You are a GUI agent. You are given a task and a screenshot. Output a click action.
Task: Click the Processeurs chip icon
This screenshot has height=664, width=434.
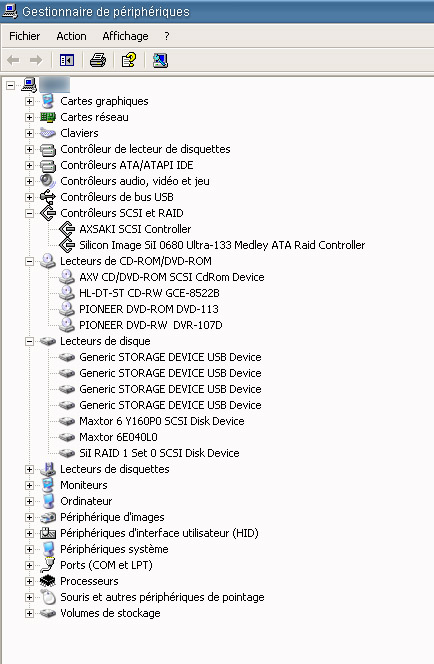pyautogui.click(x=48, y=581)
